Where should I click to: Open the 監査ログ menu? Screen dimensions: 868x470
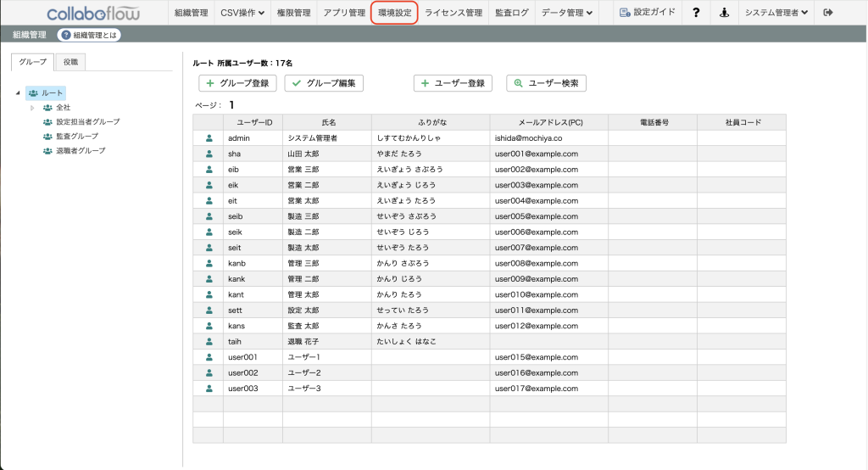pyautogui.click(x=511, y=13)
